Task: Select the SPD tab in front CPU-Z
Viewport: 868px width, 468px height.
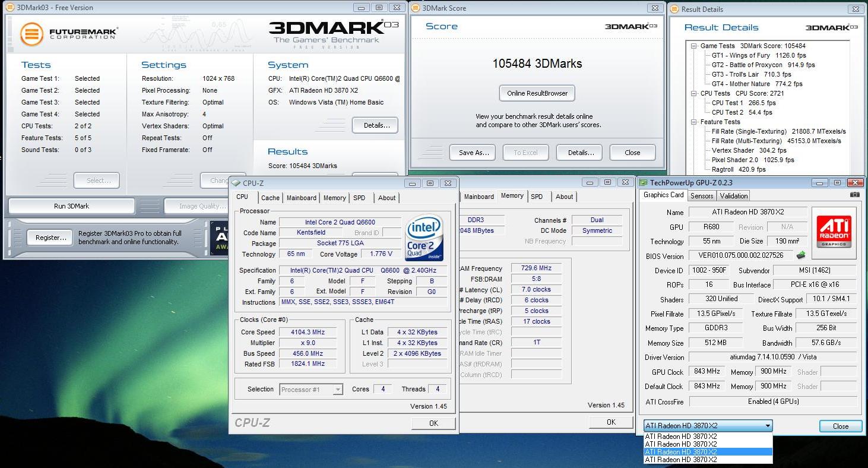Action: [359, 198]
